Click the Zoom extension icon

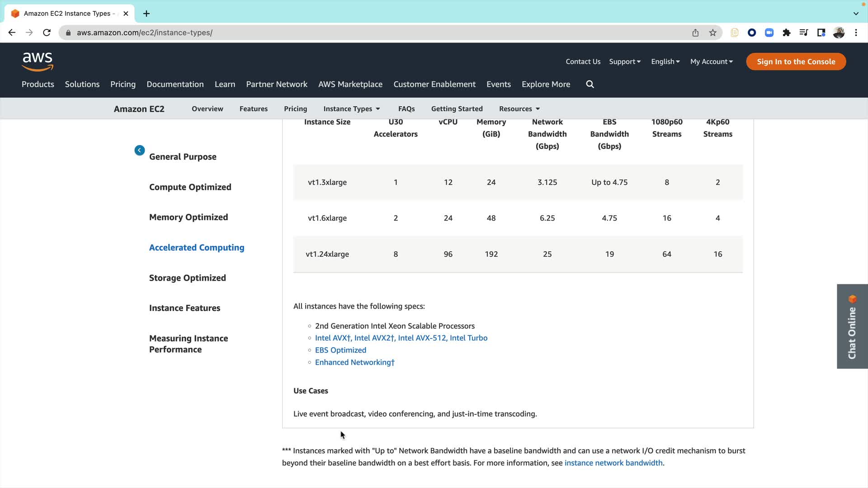(769, 33)
